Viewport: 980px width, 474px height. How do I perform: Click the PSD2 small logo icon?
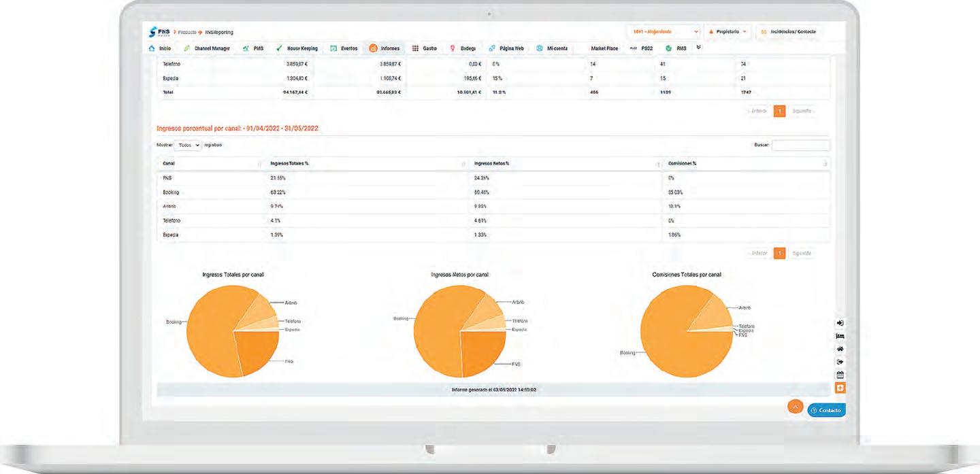click(x=634, y=48)
